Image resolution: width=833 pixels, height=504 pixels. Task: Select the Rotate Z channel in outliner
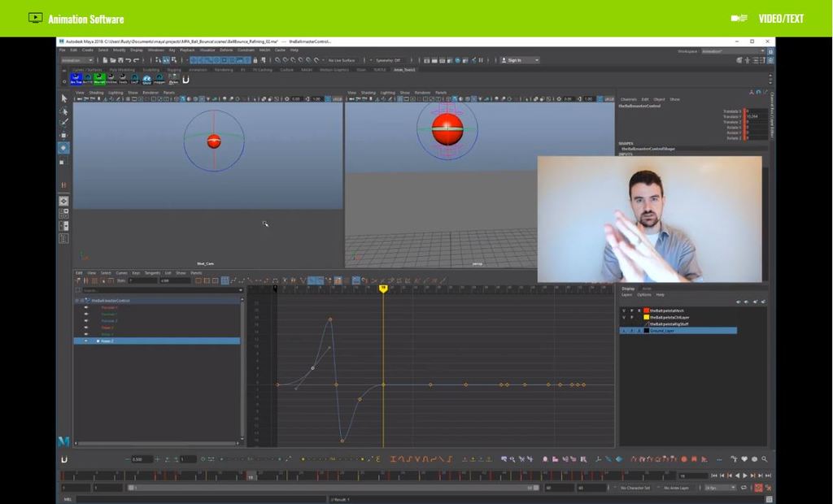(107, 341)
